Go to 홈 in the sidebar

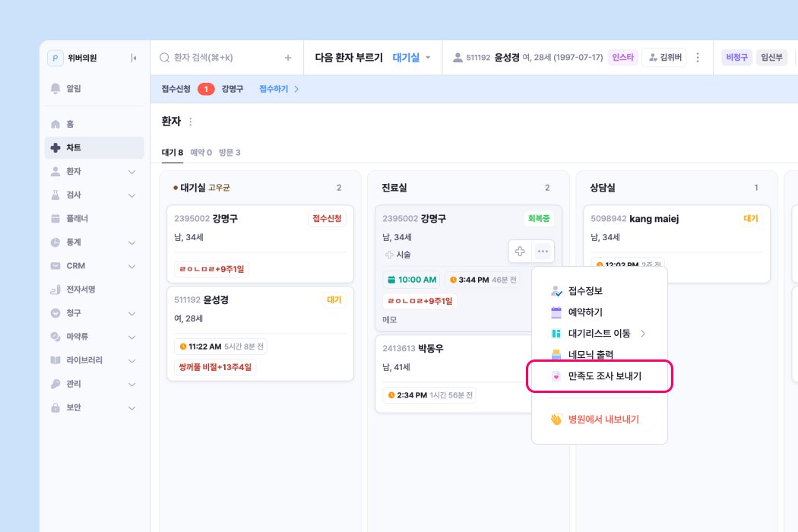pyautogui.click(x=69, y=124)
